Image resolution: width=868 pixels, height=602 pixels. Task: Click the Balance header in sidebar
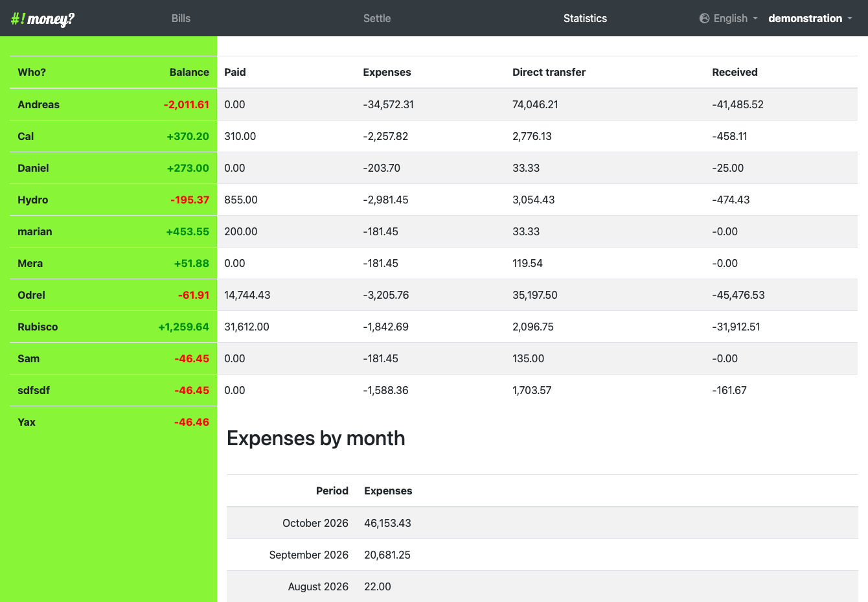(189, 72)
